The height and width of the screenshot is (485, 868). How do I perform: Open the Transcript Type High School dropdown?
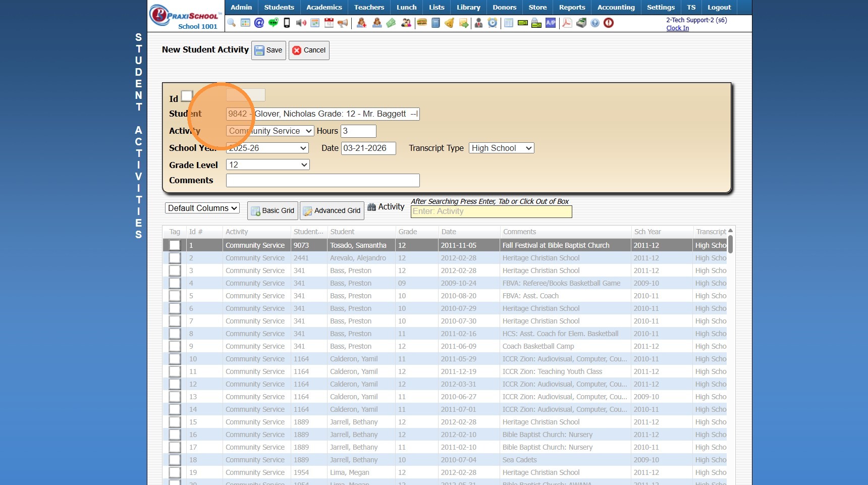(501, 148)
